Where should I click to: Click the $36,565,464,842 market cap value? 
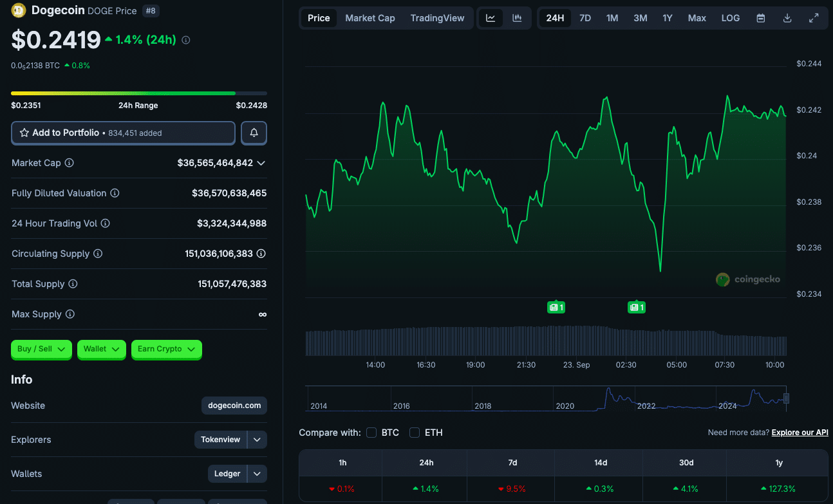click(215, 163)
